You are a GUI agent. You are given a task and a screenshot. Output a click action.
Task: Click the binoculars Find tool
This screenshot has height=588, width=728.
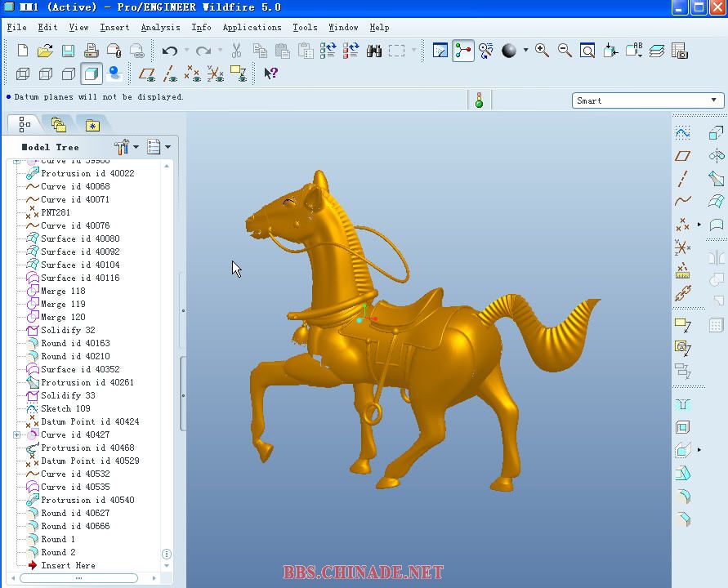[x=374, y=51]
